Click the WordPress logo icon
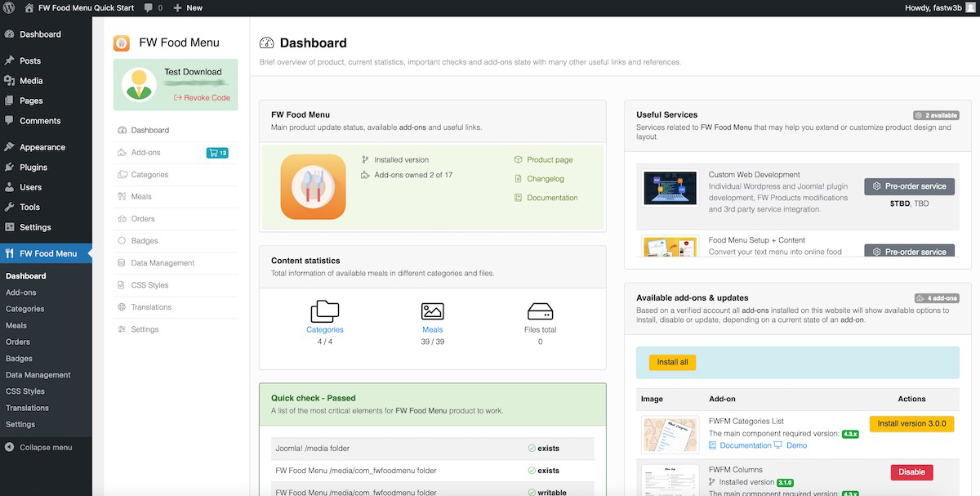Image resolution: width=980 pixels, height=496 pixels. (x=9, y=7)
